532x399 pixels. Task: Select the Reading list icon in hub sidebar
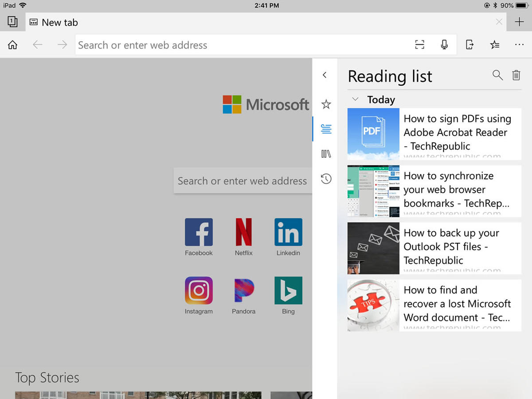[326, 129]
